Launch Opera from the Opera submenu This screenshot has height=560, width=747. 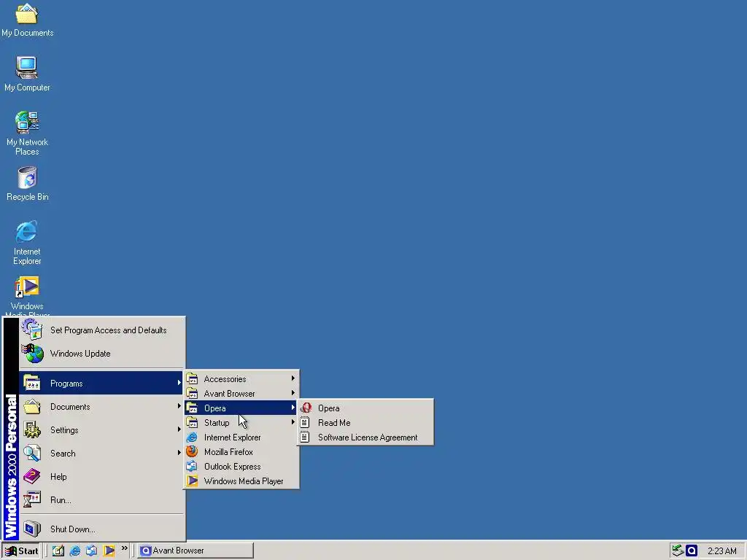(x=365, y=408)
